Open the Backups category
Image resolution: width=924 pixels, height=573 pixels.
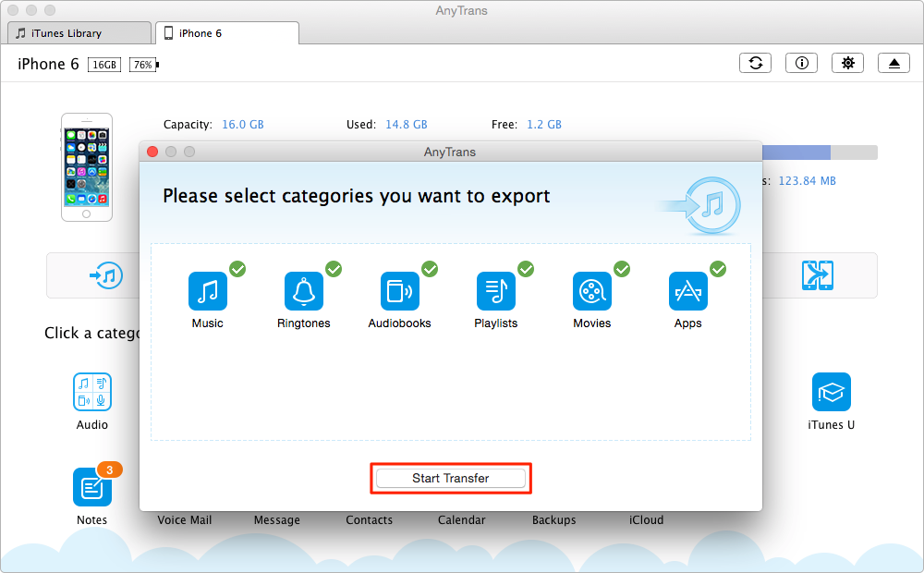click(x=553, y=520)
